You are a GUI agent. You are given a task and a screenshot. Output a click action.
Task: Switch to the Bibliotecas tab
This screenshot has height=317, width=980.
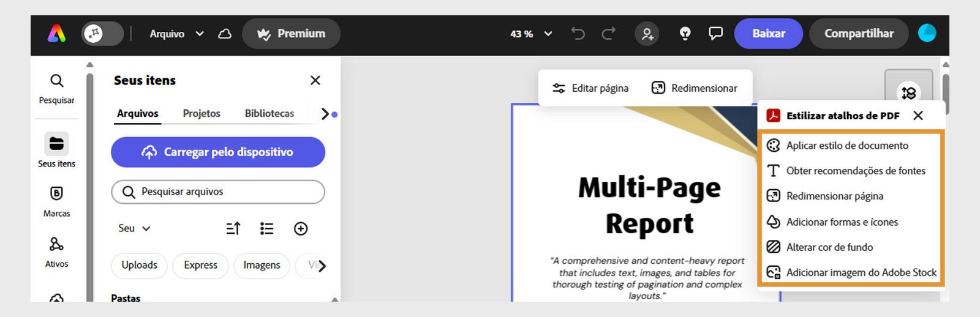[x=269, y=114]
